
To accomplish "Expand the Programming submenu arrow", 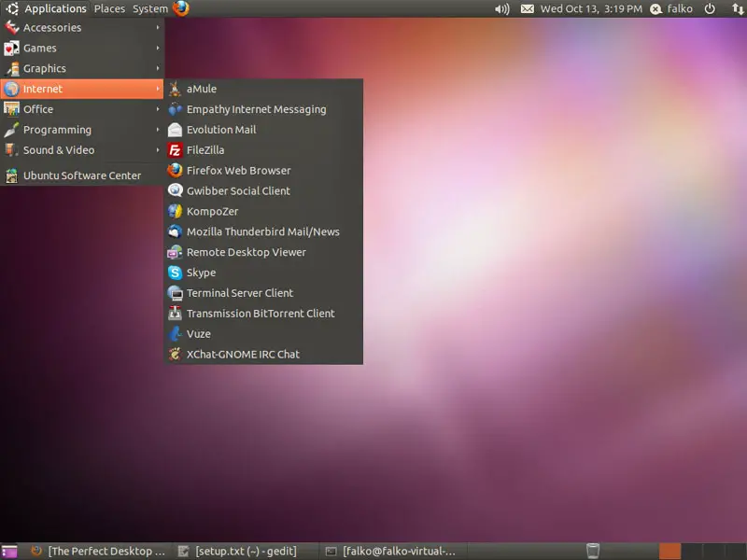I will pyautogui.click(x=158, y=130).
